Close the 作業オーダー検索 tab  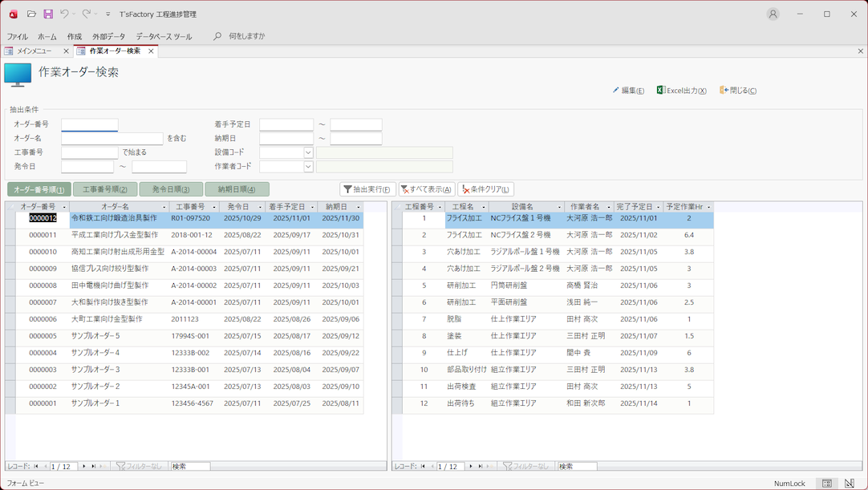coord(151,51)
